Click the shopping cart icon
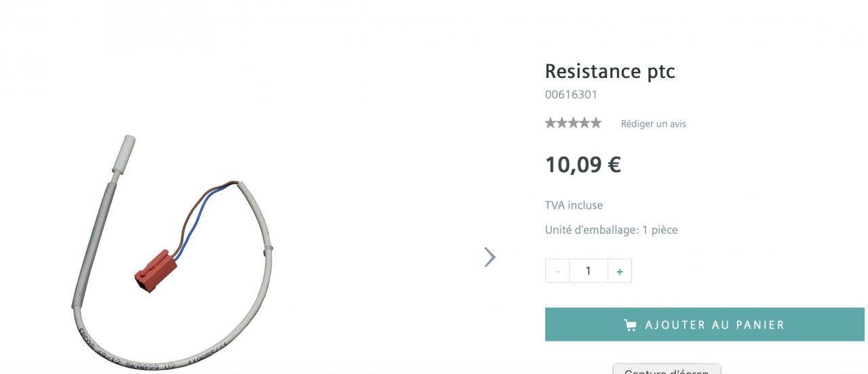This screenshot has width=868, height=374. 631,325
